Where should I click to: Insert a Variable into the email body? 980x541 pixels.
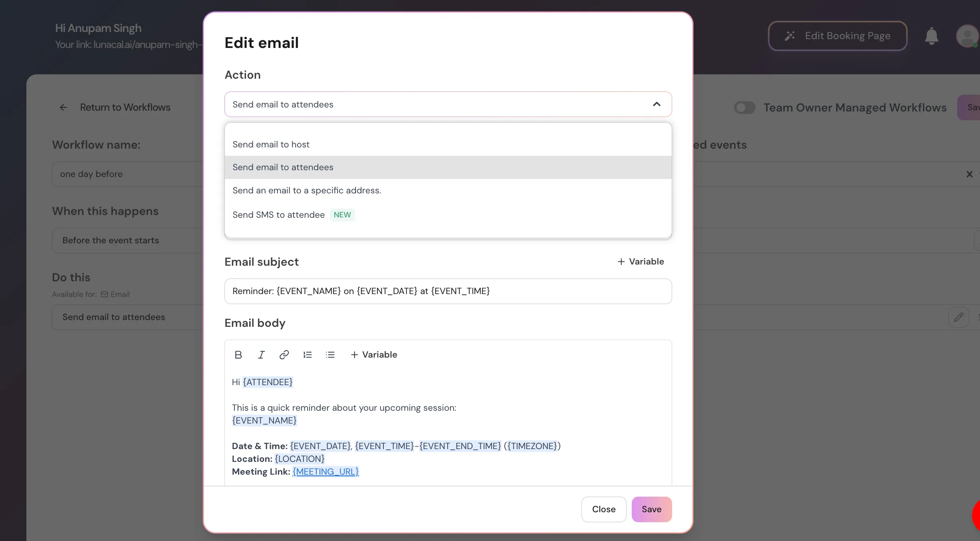tap(374, 355)
